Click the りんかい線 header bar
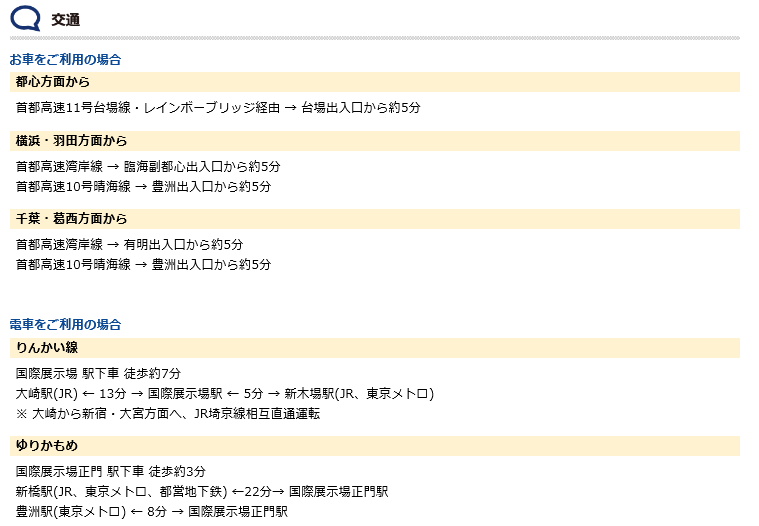759x526 pixels. tap(375, 348)
